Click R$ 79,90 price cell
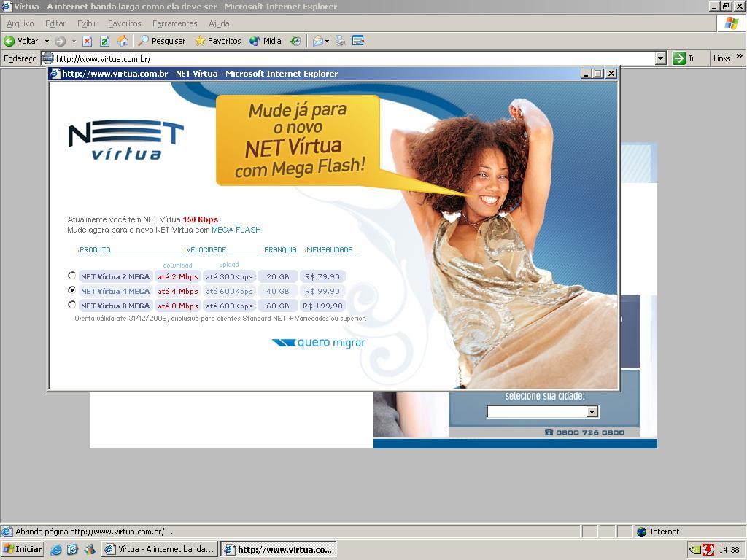This screenshot has height=560, width=747. pos(322,276)
